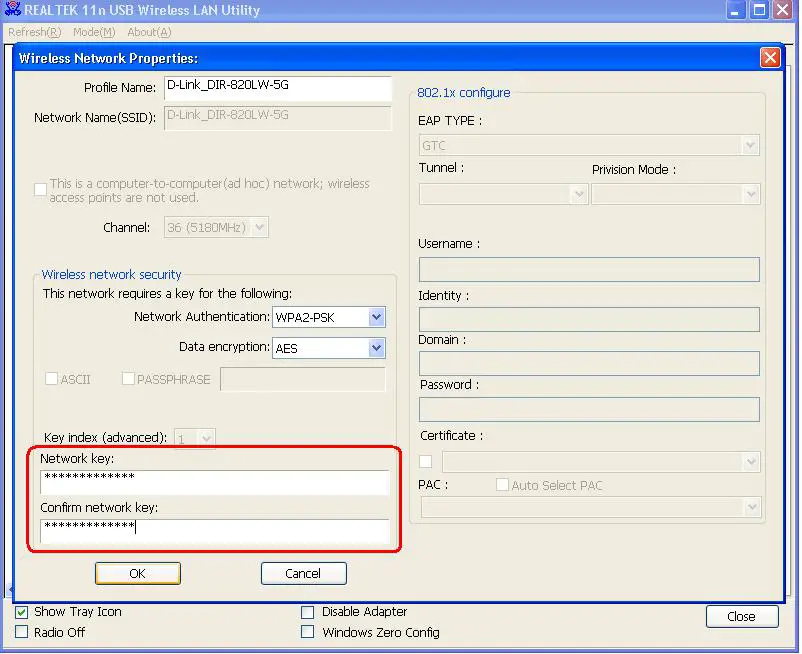Minimize the REALTEK utility window

coord(735,11)
